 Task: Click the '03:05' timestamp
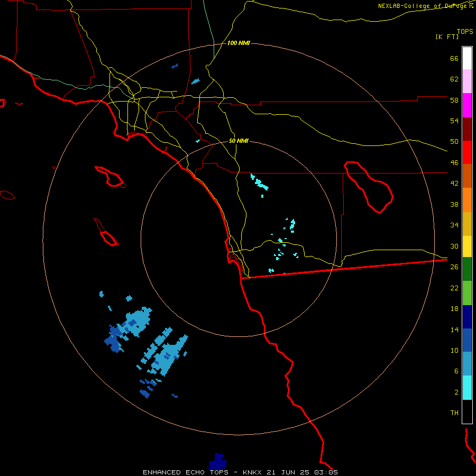(x=325, y=472)
